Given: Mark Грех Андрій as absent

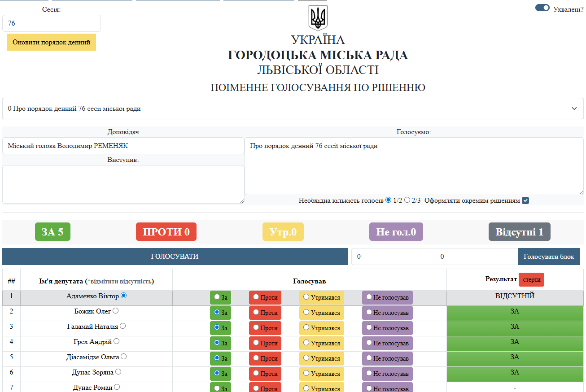Looking at the screenshot, I should 117,341.
